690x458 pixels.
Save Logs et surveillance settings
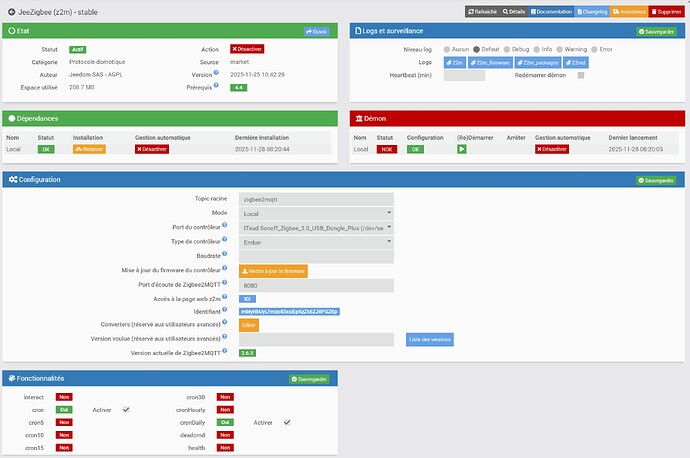tap(656, 32)
